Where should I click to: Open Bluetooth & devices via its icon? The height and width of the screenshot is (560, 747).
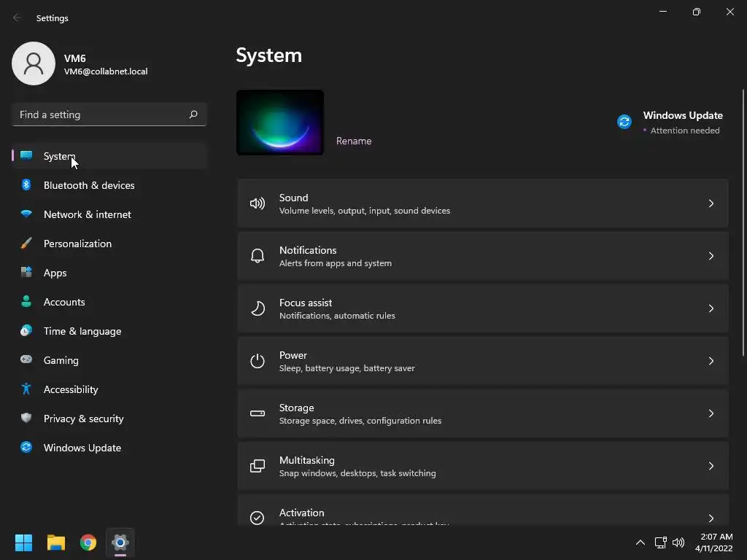[26, 184]
